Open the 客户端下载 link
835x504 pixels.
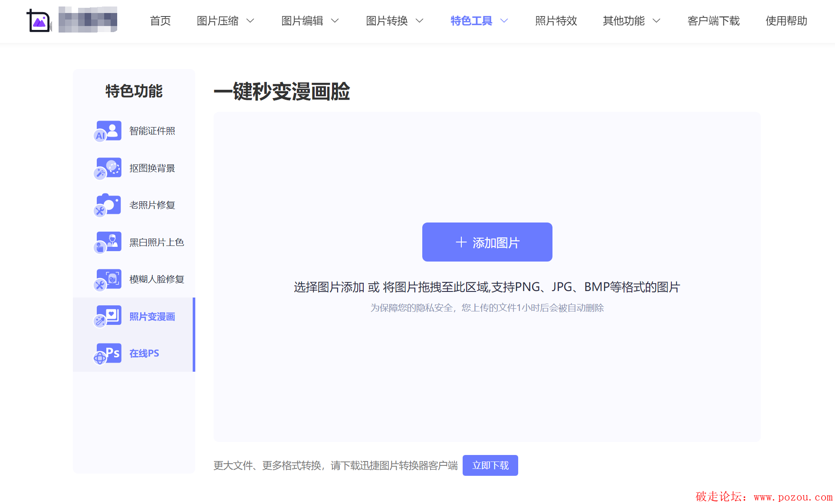coord(713,21)
